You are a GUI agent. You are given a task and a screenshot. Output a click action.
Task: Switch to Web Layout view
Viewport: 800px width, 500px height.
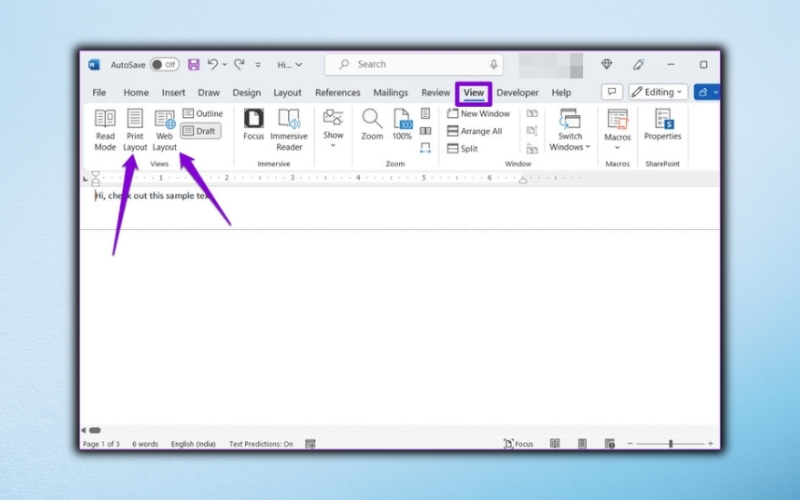click(x=164, y=130)
